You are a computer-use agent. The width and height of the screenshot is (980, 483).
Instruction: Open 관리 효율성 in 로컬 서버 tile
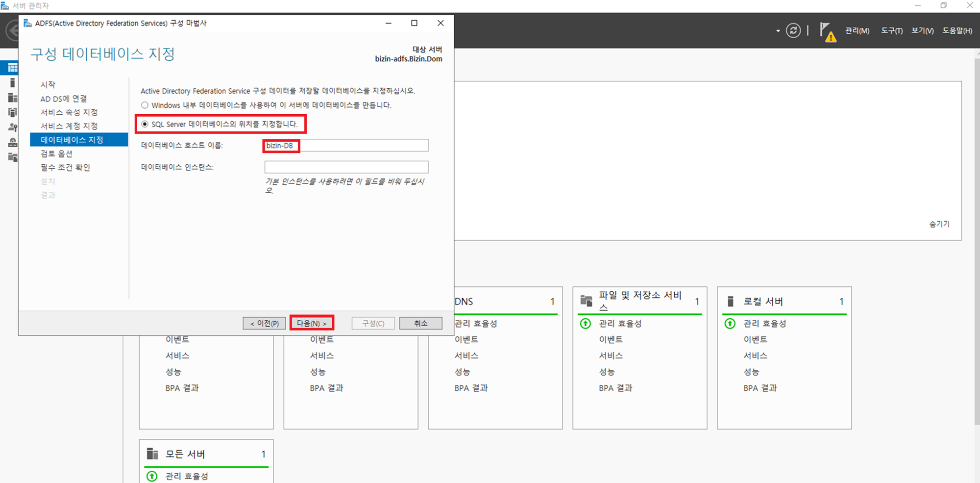point(765,324)
